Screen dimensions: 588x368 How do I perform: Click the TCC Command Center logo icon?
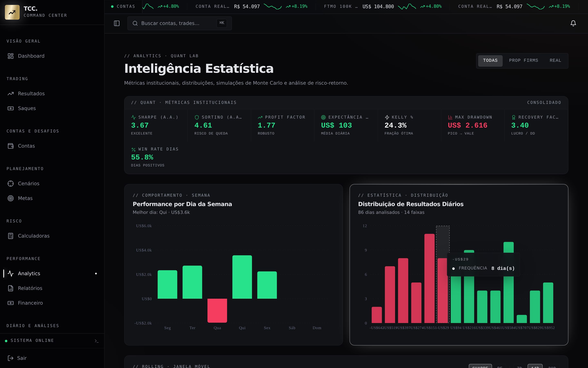click(x=12, y=12)
